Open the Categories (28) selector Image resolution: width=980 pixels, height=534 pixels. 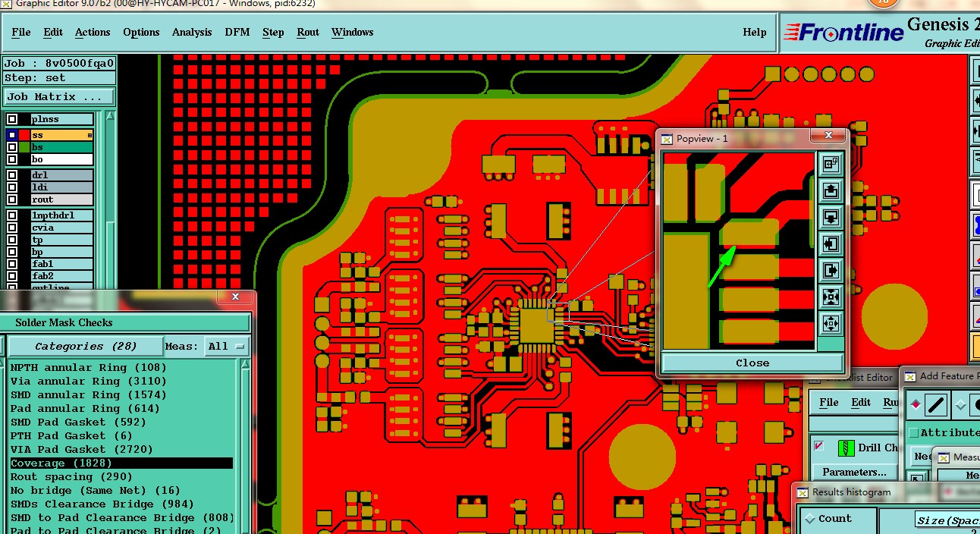pyautogui.click(x=86, y=346)
